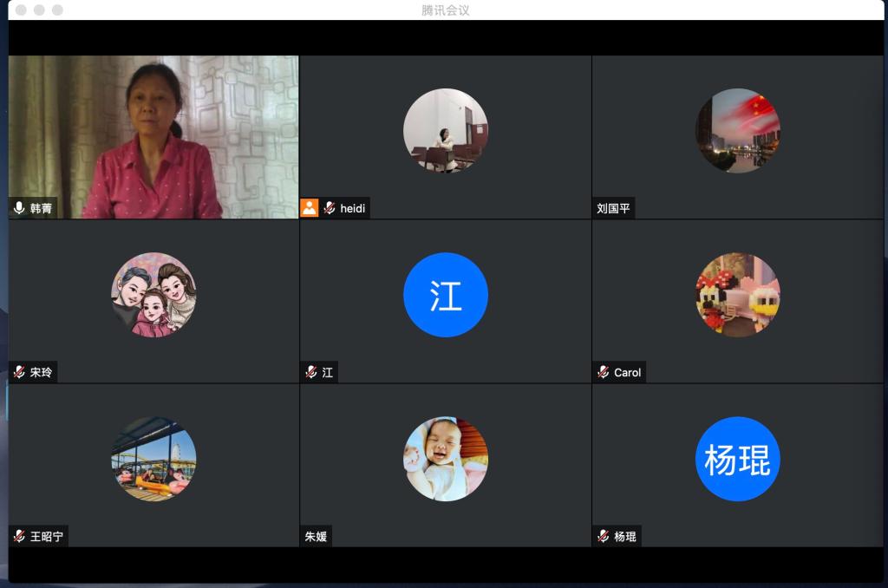Select 宋玲's cartoon family avatar
Viewport: 888px width, 588px height.
coord(153,295)
